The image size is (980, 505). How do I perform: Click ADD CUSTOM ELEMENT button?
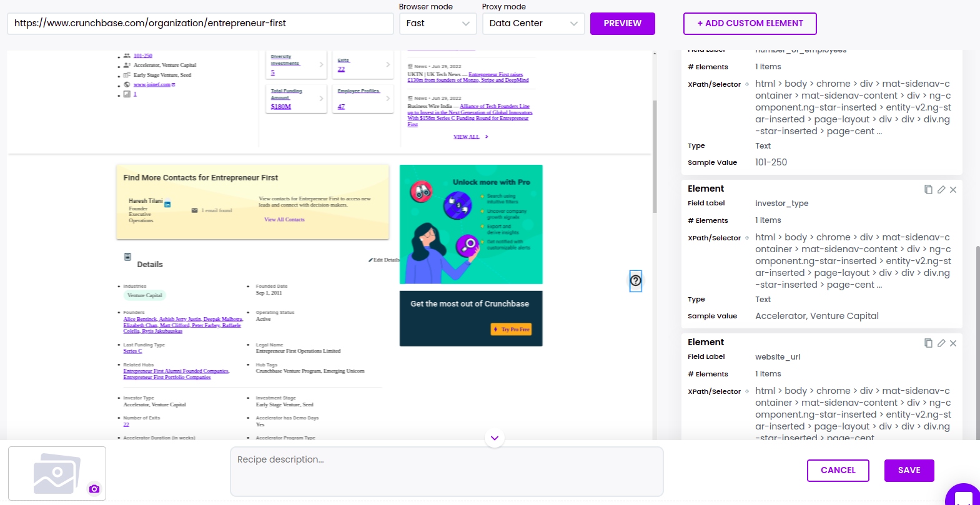[x=750, y=24]
